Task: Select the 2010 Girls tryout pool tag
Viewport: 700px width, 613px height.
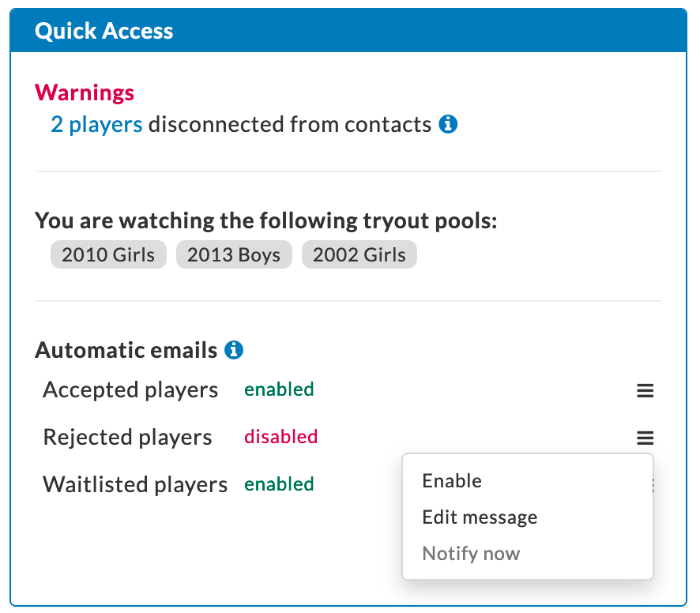Action: [108, 254]
